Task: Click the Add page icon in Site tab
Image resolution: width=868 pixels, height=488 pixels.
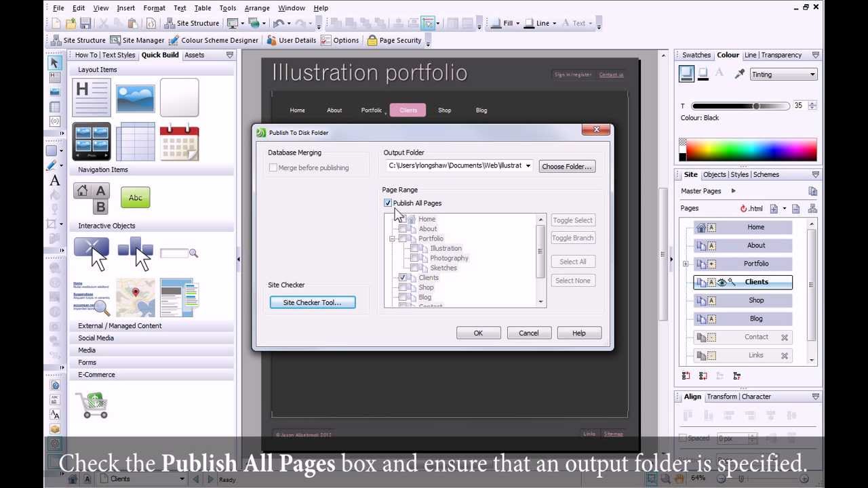Action: pos(774,209)
